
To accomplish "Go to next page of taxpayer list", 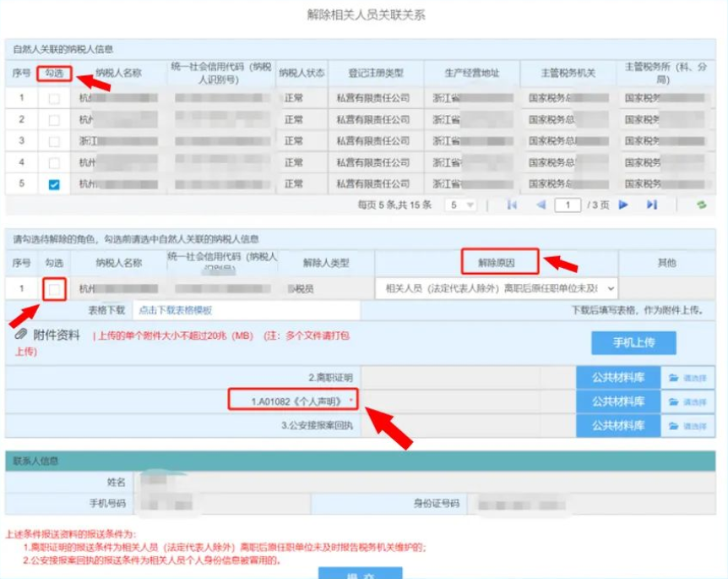I will coord(623,205).
